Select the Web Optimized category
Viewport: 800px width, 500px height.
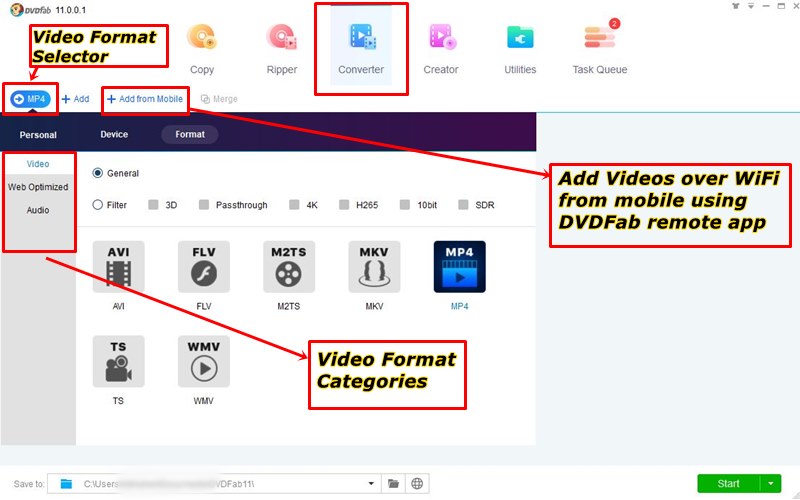pos(38,187)
